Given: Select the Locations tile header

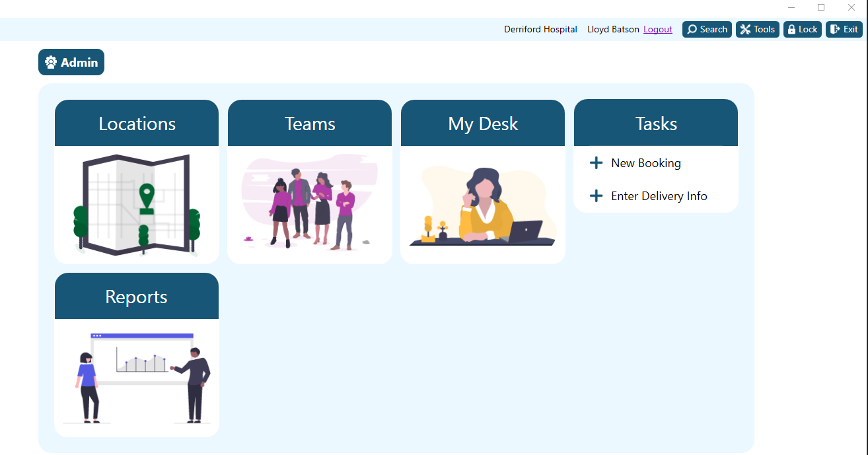Looking at the screenshot, I should [137, 123].
